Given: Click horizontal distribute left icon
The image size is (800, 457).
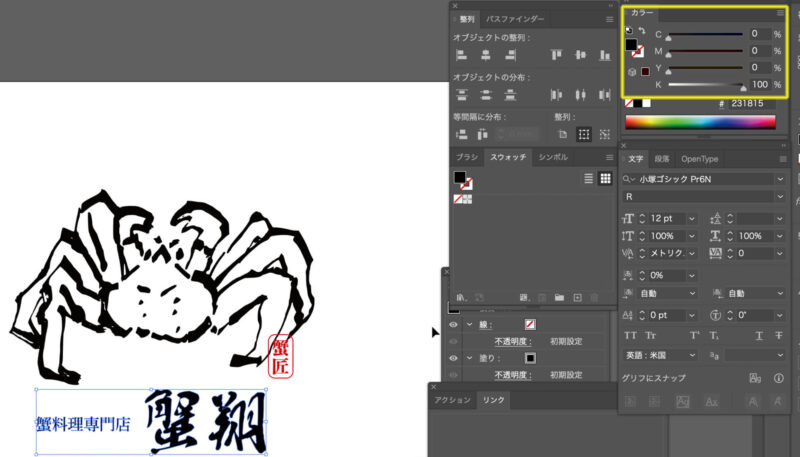Looking at the screenshot, I should (556, 94).
